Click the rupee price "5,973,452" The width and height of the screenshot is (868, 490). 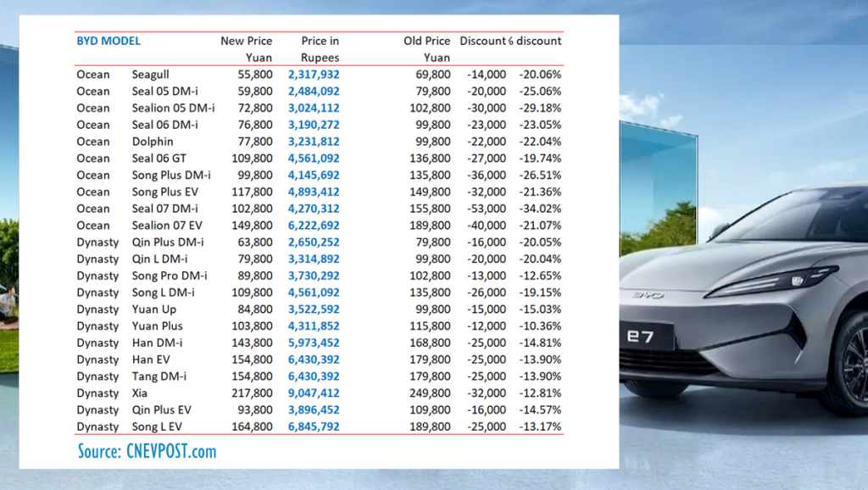314,342
